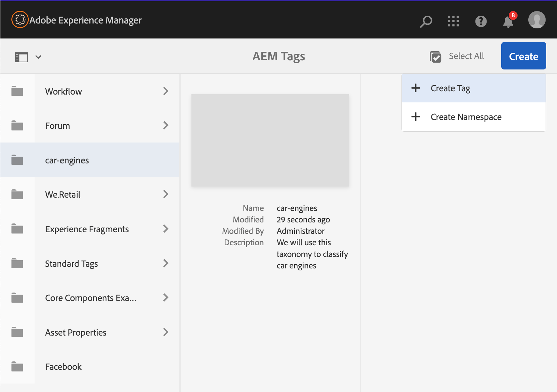The width and height of the screenshot is (557, 392).
Task: Click the '29 seconds ago' modified value
Action: point(303,220)
